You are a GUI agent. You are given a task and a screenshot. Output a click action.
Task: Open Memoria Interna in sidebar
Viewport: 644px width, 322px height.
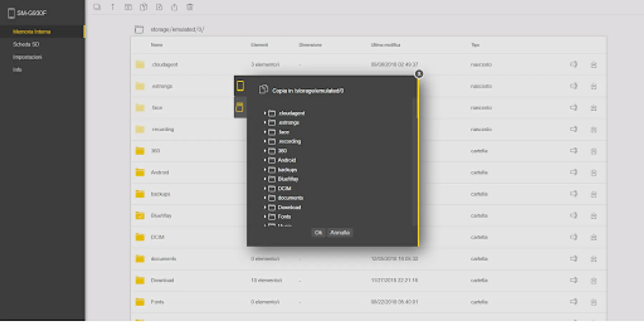coord(31,32)
